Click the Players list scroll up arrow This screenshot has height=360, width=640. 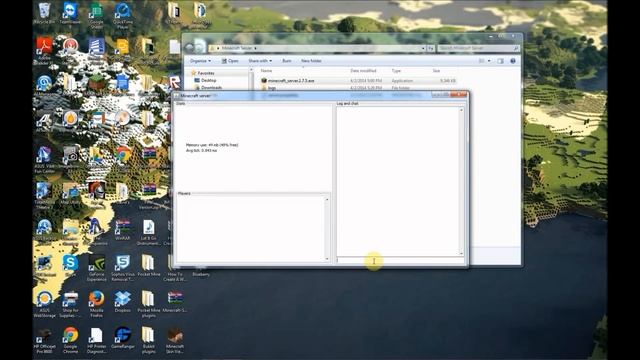tap(327, 199)
